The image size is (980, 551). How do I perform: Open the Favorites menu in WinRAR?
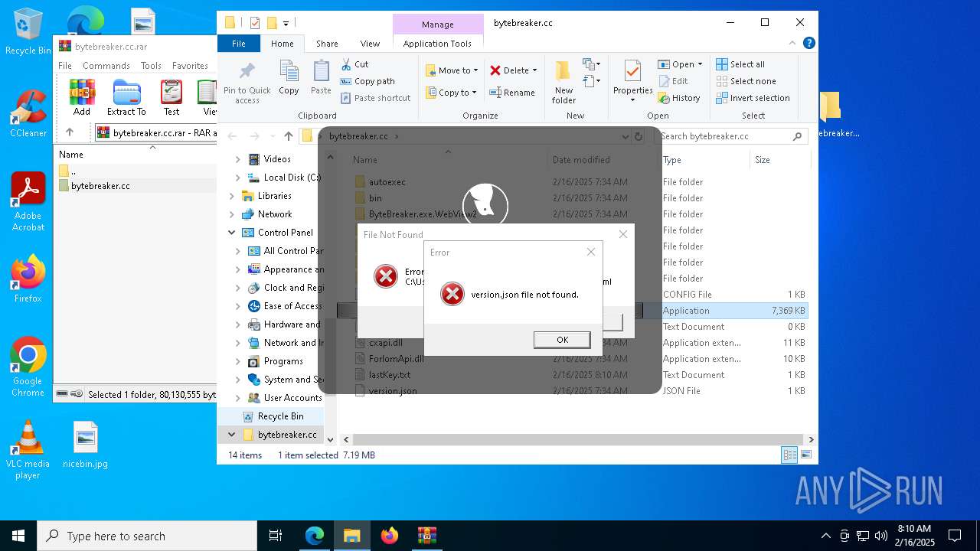[x=190, y=66]
